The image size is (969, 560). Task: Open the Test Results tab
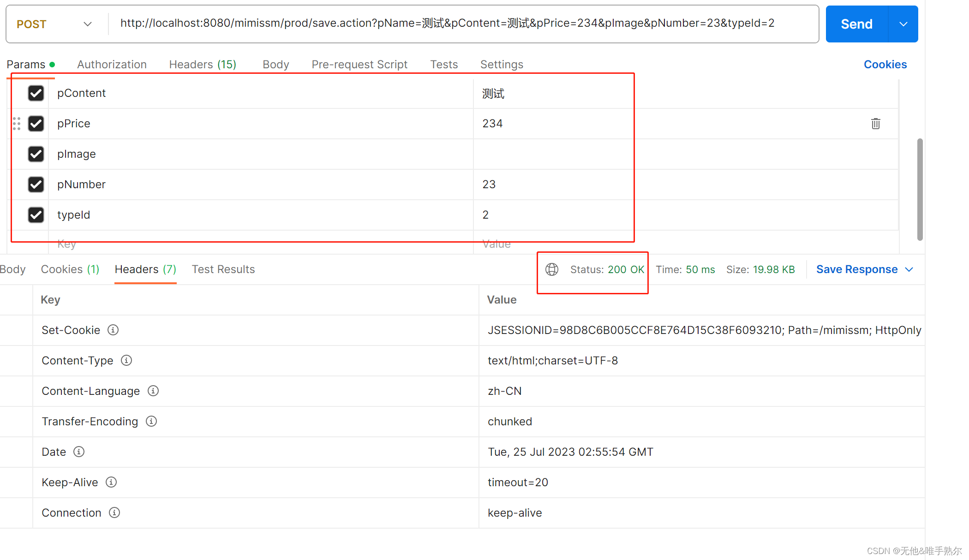coord(223,269)
